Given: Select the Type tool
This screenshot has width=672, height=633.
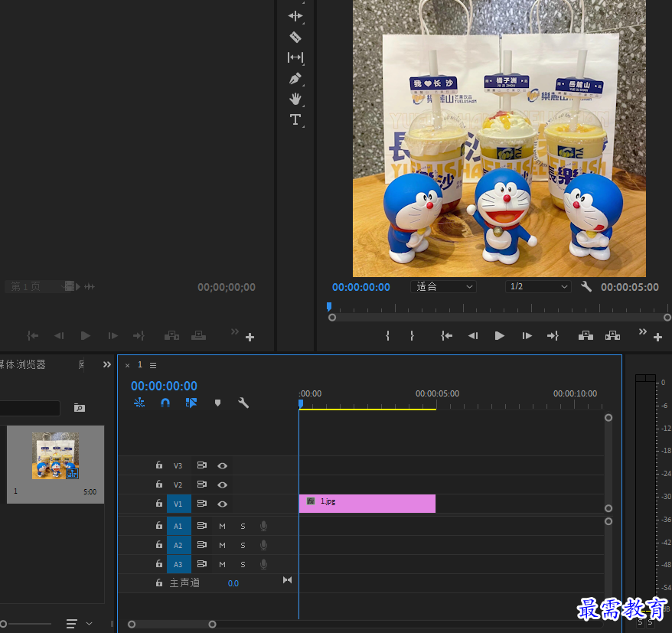Looking at the screenshot, I should (295, 119).
